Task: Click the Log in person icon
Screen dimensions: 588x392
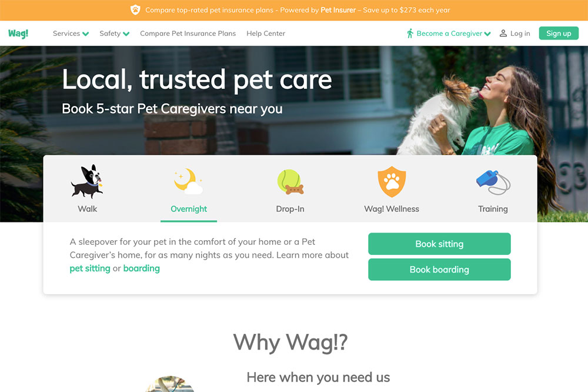Action: 503,34
